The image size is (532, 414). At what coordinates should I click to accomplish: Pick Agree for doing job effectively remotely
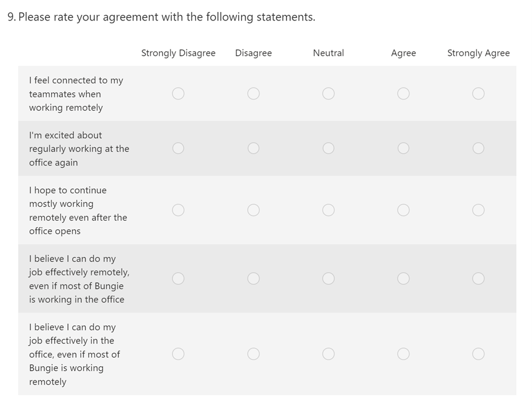(x=404, y=279)
